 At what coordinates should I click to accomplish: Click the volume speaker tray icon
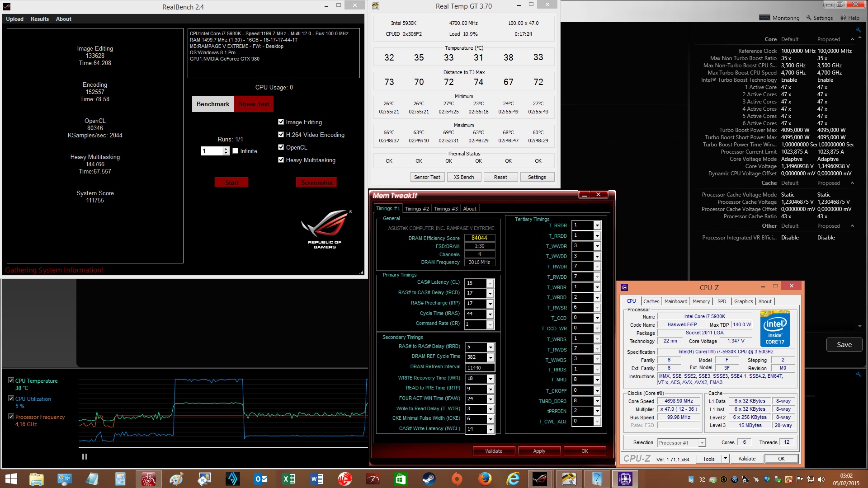(821, 479)
